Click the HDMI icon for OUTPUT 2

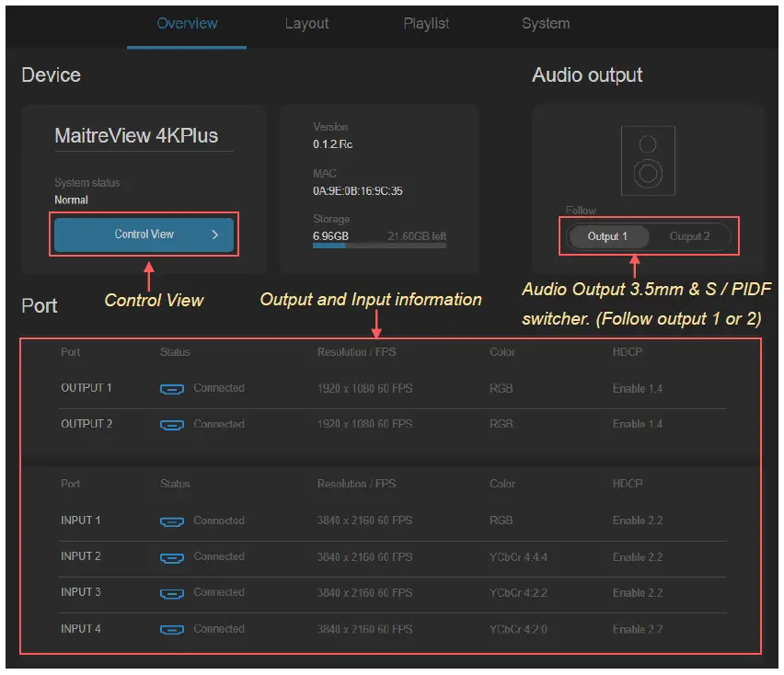tap(171, 425)
